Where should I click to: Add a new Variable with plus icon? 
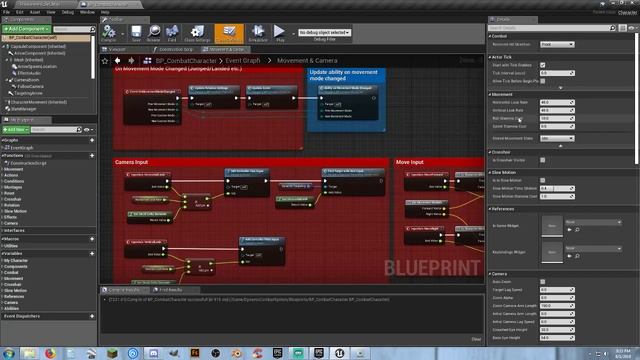(92, 253)
